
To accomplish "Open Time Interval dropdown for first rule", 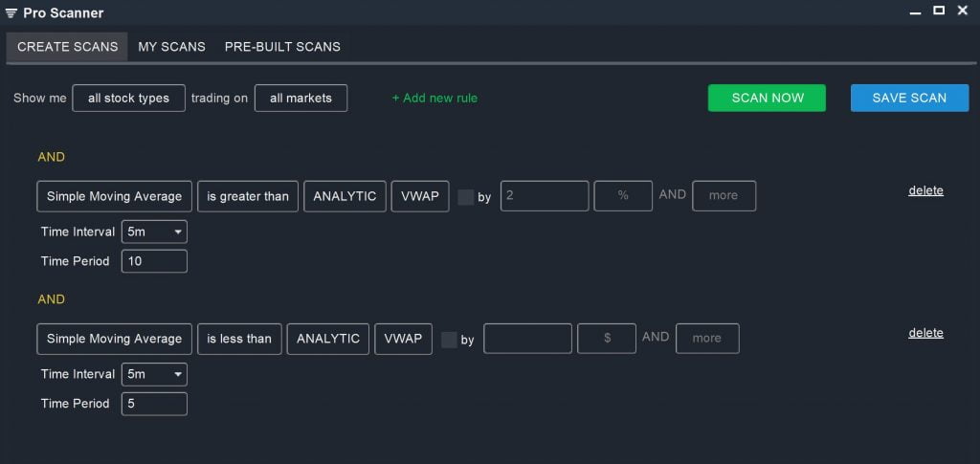I will point(154,232).
